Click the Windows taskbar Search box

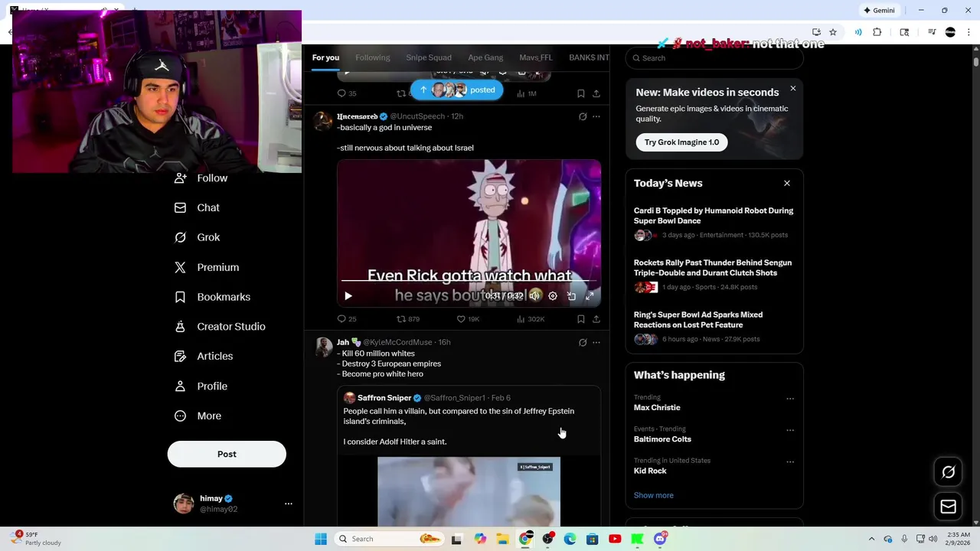389,539
